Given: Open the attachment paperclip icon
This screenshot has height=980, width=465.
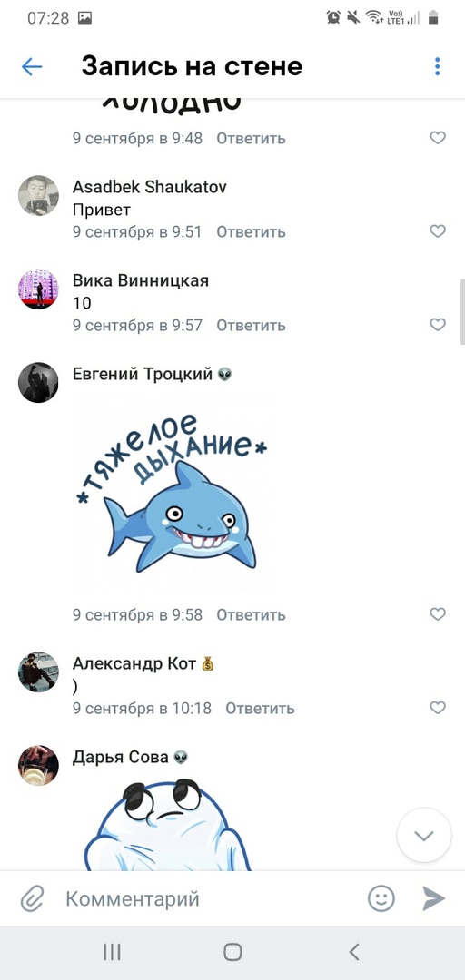Looking at the screenshot, I should [32, 899].
